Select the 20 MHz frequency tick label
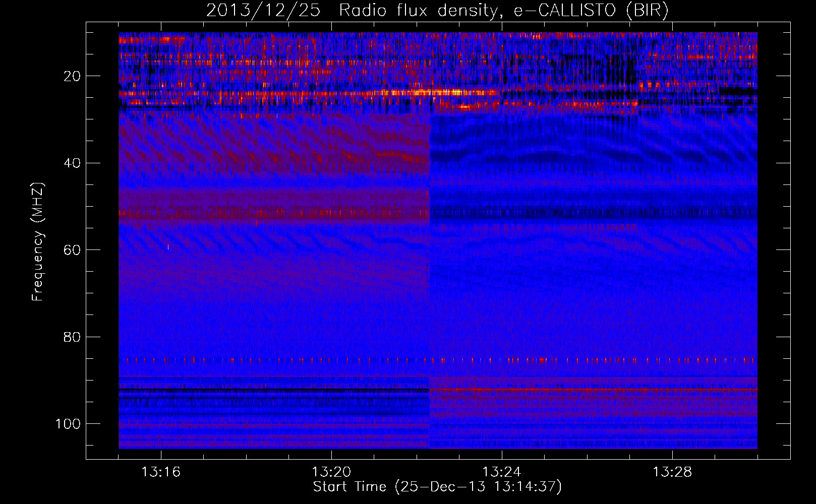 click(72, 77)
